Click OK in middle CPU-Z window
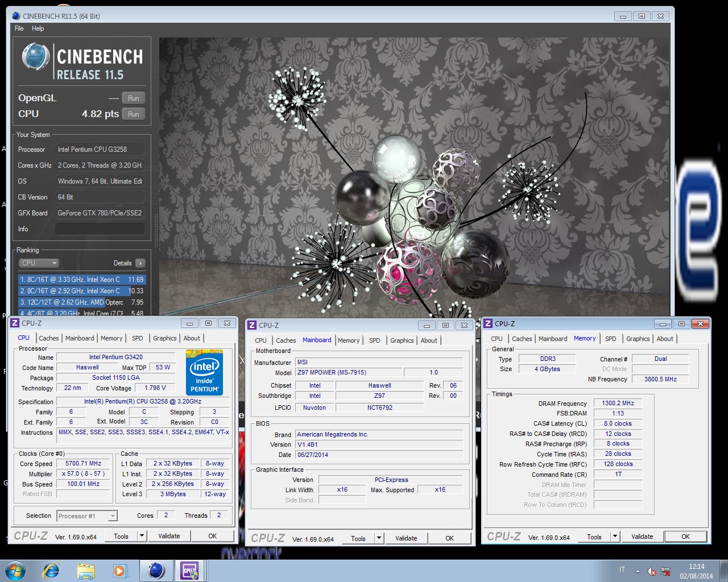Screen dimensions: 728x582 pos(449,538)
